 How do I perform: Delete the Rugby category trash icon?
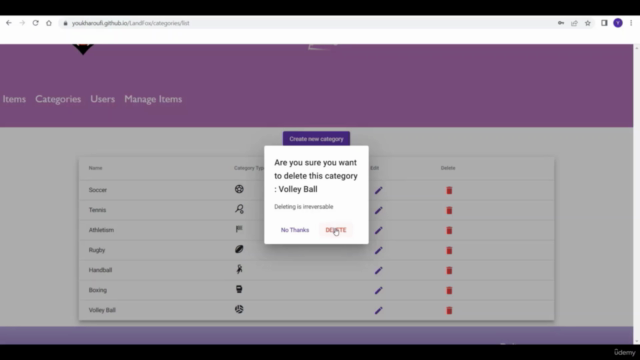(449, 250)
